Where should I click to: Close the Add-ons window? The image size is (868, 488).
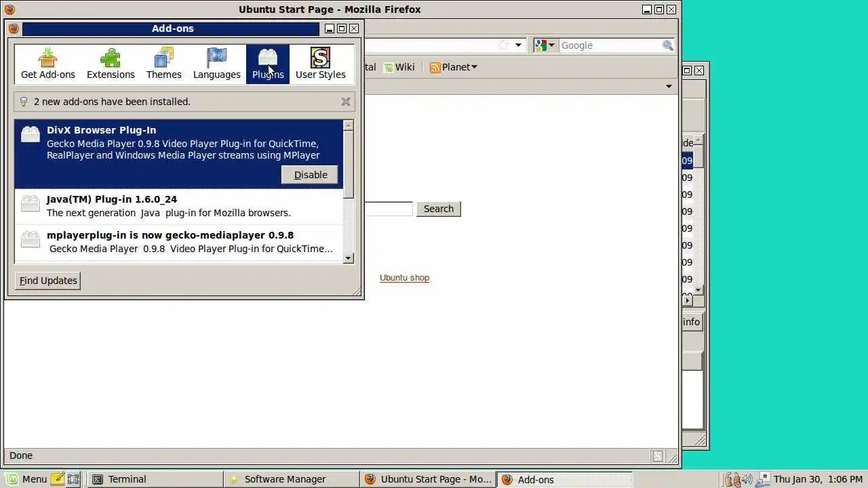tap(354, 28)
